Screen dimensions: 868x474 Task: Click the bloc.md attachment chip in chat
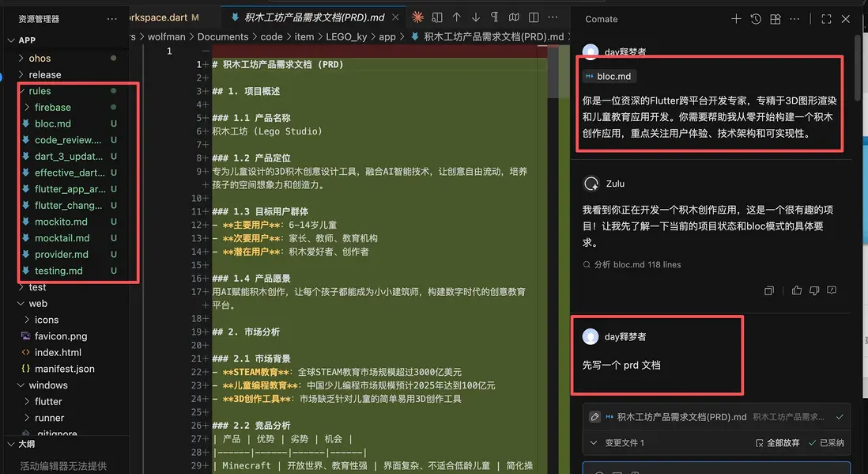pos(608,76)
